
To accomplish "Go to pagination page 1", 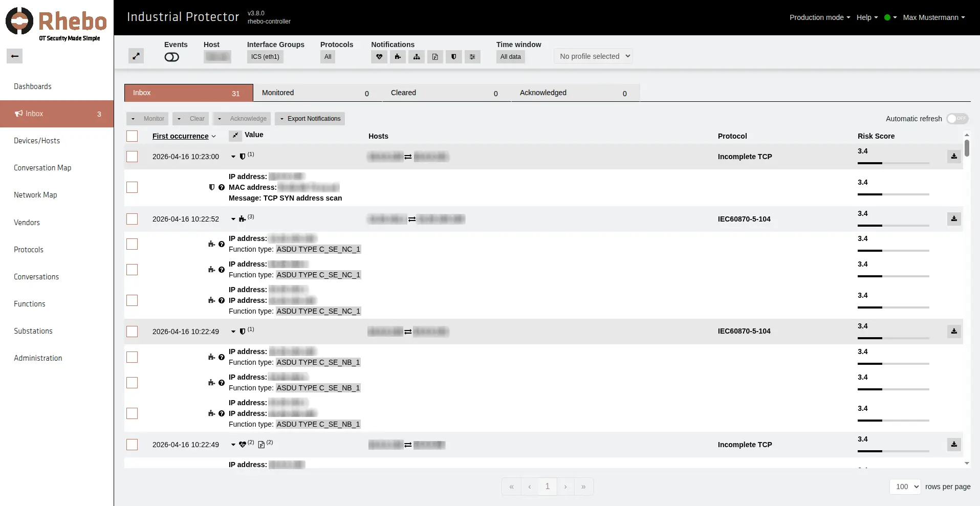I will (x=548, y=487).
